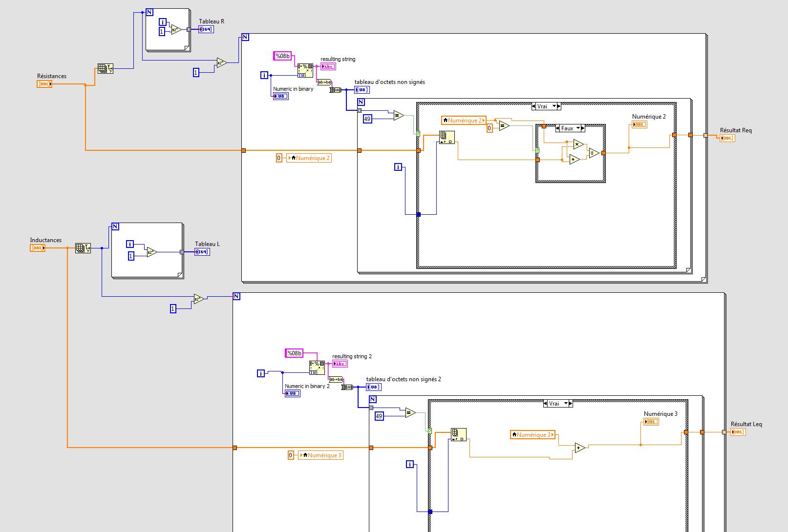
Task: Click Index Array node in Req Vrai case
Action: pos(447,137)
